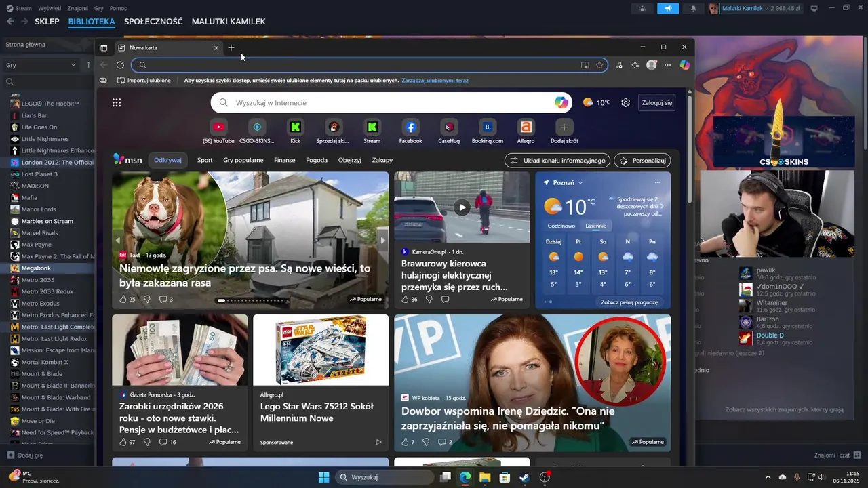Open Edge settings and more menu
868x488 pixels.
click(668, 65)
